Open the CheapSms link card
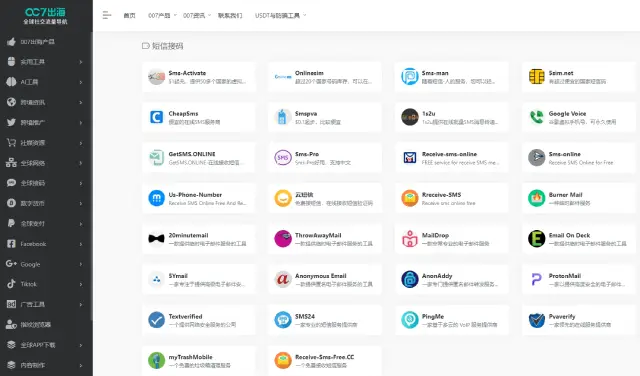This screenshot has width=640, height=376. click(199, 117)
